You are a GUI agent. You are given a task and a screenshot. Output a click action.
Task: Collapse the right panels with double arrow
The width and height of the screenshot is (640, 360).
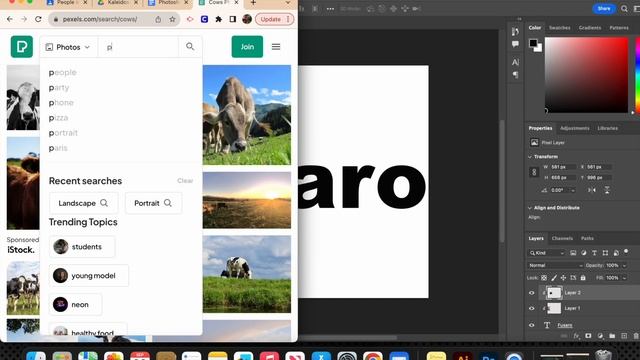coord(519,19)
